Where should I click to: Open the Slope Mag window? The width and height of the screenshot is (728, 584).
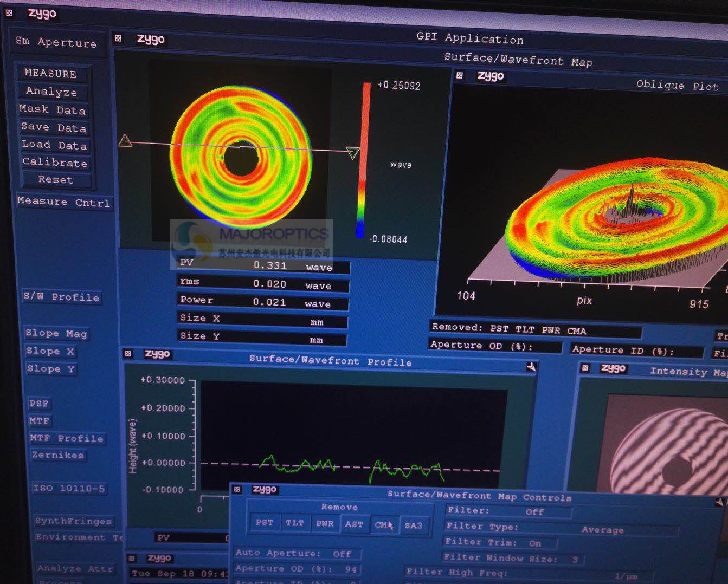coord(56,333)
